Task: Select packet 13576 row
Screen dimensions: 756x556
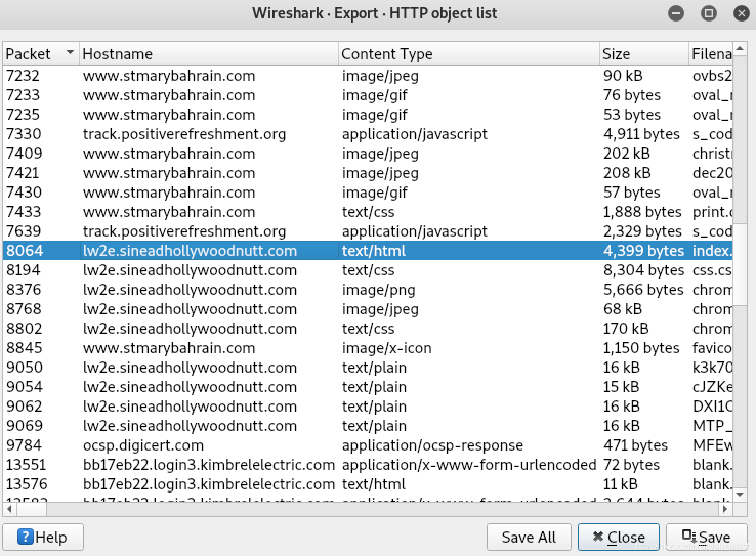Action: click(368, 484)
